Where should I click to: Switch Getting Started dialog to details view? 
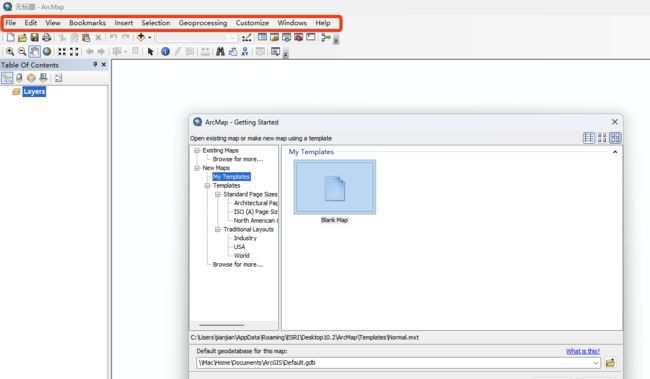tap(589, 138)
